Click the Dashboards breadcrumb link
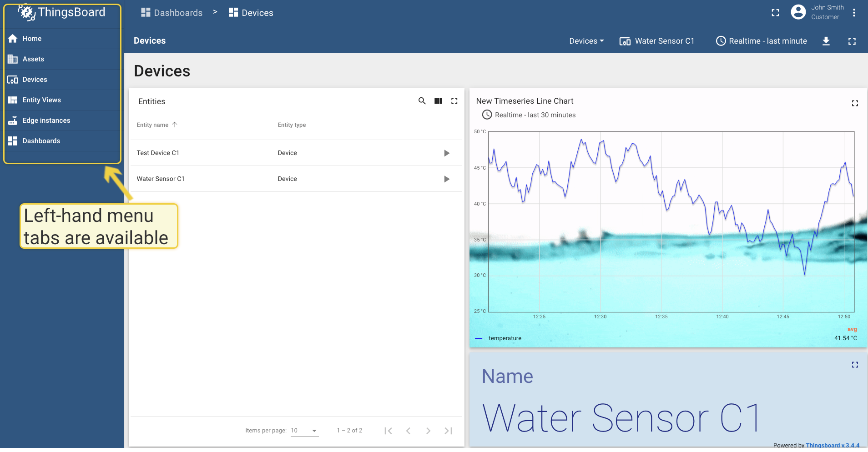This screenshot has width=868, height=452. click(x=172, y=13)
